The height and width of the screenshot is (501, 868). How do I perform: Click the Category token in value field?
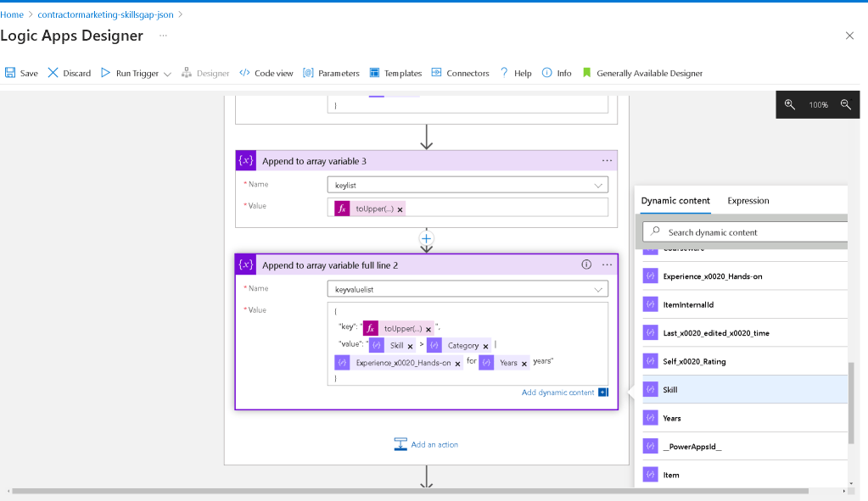point(459,346)
